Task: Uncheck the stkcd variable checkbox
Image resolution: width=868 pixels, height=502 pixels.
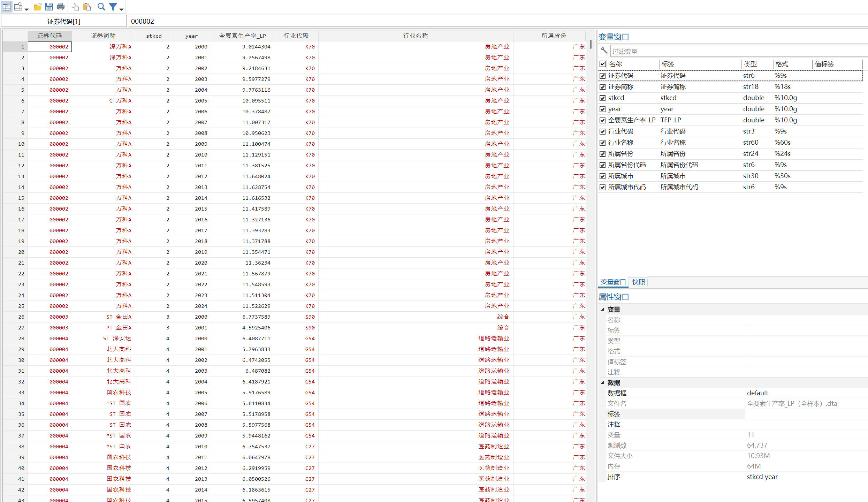Action: [x=602, y=98]
